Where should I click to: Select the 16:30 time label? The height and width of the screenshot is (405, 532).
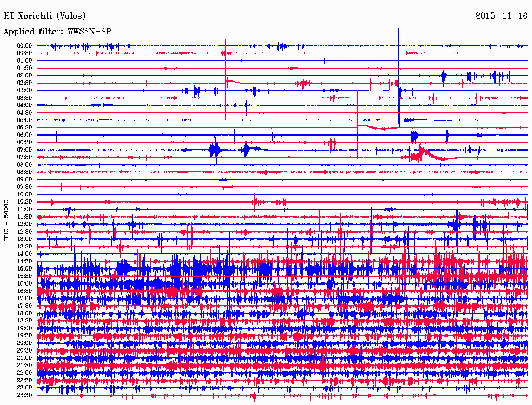24,291
